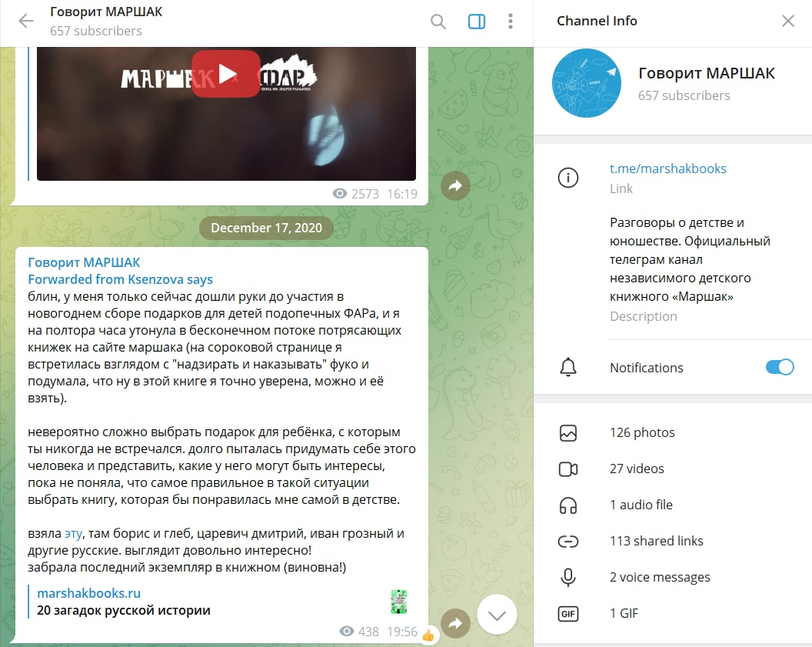Open the 113 shared links list
Viewport: 812px width, 647px height.
[x=673, y=541]
